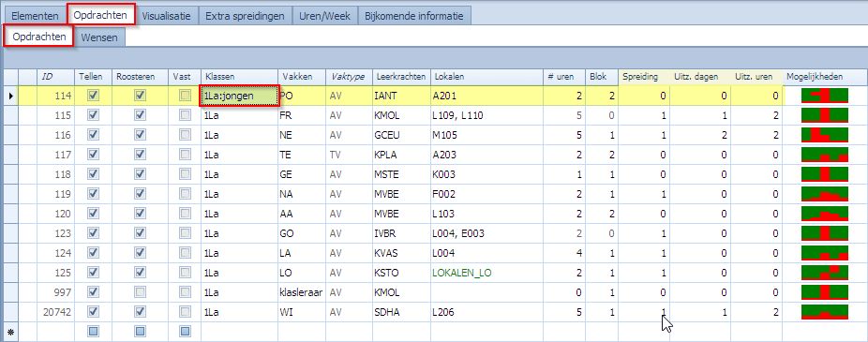Sort by the ID column header
This screenshot has width=868, height=342.
pos(56,77)
